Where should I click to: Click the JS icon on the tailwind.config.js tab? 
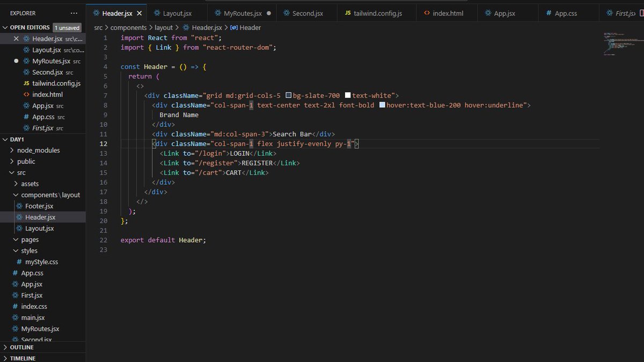point(348,13)
